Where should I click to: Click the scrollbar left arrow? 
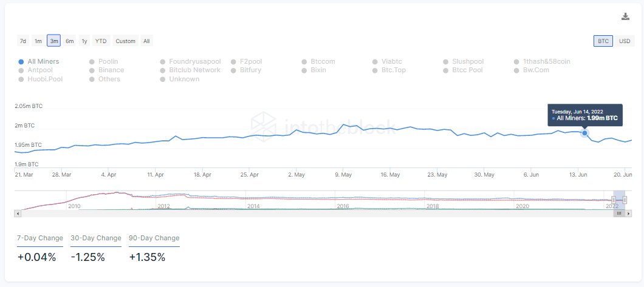[x=18, y=214]
